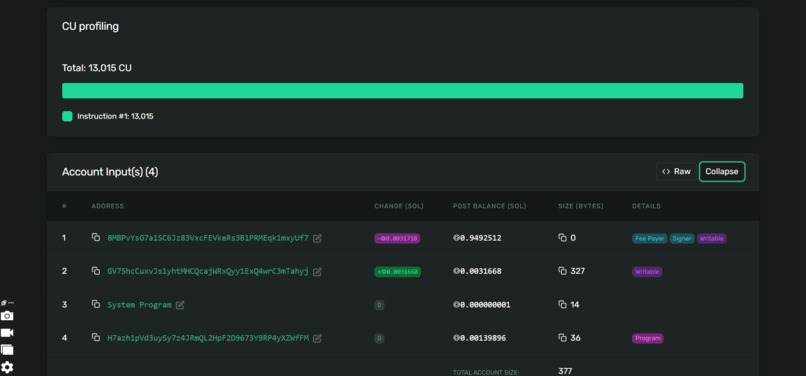
Task: Click the POST BALANCE (SOL) column header
Action: [x=489, y=206]
